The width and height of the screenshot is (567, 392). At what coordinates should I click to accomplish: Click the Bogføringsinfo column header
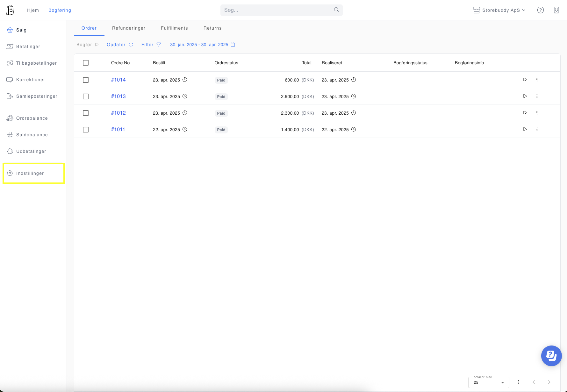click(469, 63)
